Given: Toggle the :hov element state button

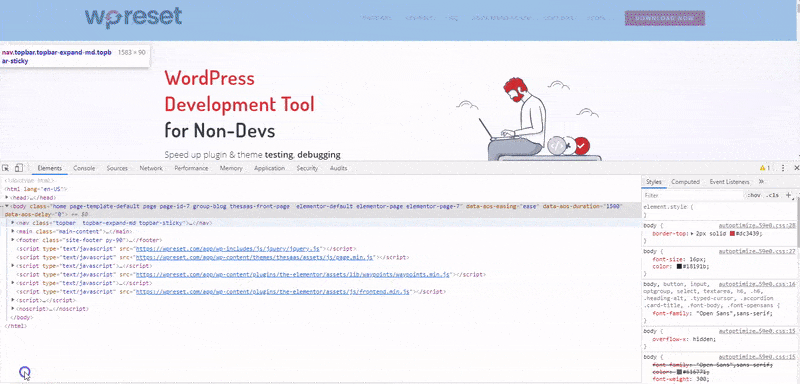Looking at the screenshot, I should tap(754, 195).
